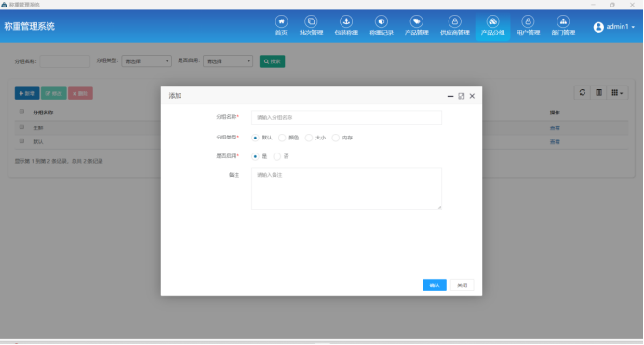Click the blue 新增 add button
The width and height of the screenshot is (644, 345).
click(x=27, y=93)
